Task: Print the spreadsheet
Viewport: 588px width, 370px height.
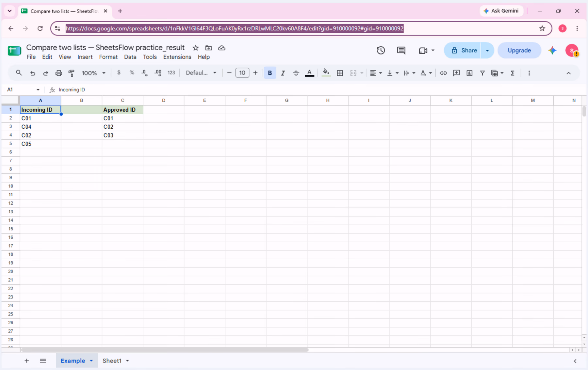Action: click(58, 73)
